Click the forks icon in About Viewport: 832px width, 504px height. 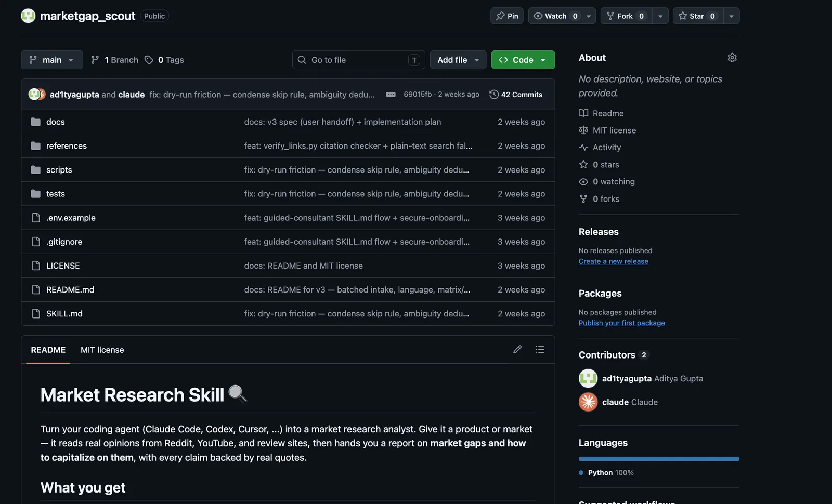(583, 199)
